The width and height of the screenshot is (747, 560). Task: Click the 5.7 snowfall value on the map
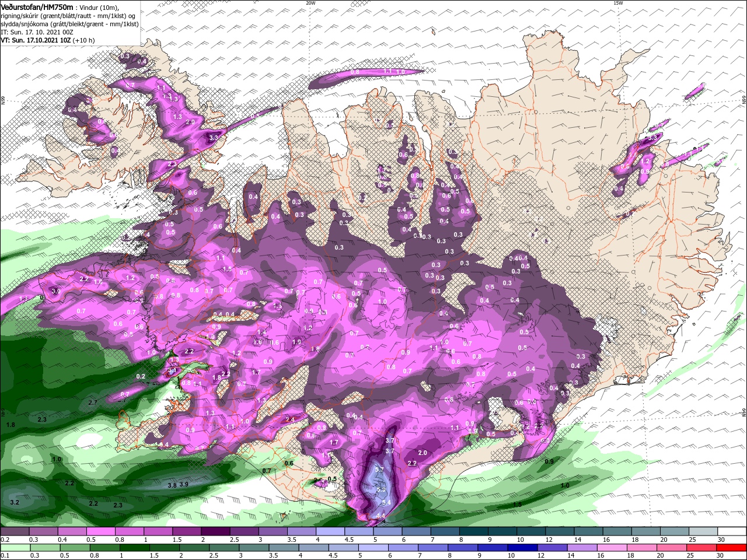point(379,470)
